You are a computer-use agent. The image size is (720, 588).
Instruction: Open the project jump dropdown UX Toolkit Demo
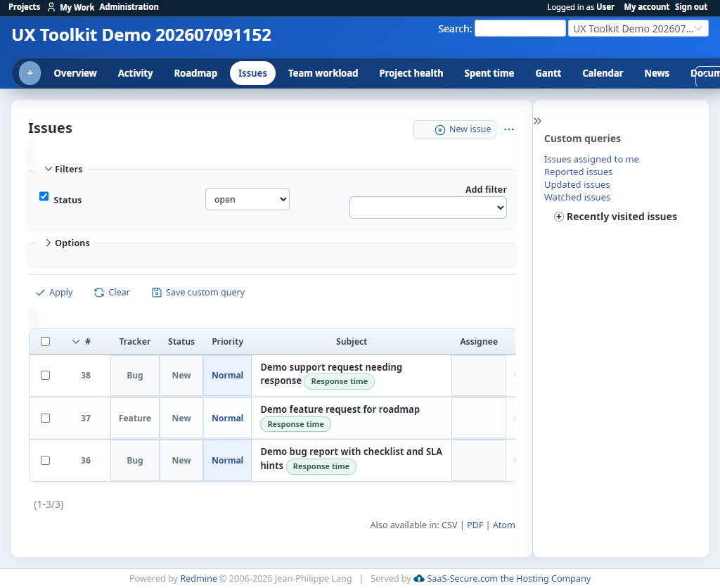pos(638,28)
